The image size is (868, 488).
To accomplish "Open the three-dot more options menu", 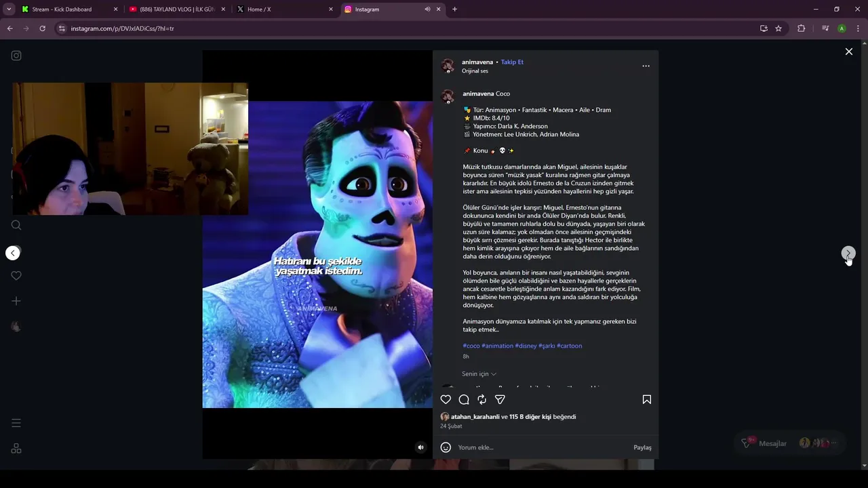I will [x=646, y=66].
